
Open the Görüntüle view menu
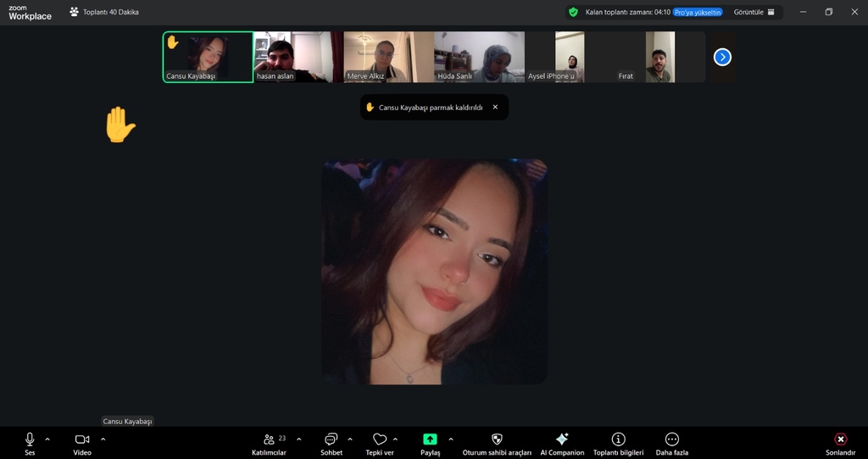coord(754,12)
